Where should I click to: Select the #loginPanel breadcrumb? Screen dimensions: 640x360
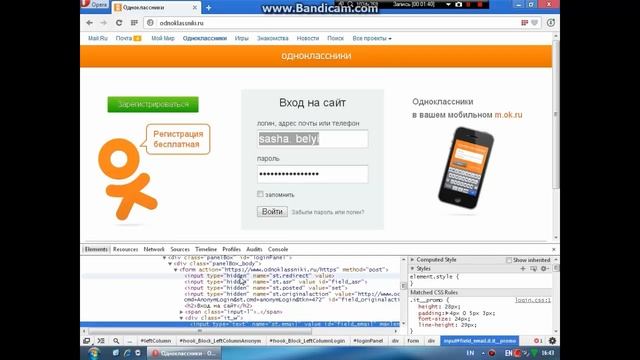368,341
